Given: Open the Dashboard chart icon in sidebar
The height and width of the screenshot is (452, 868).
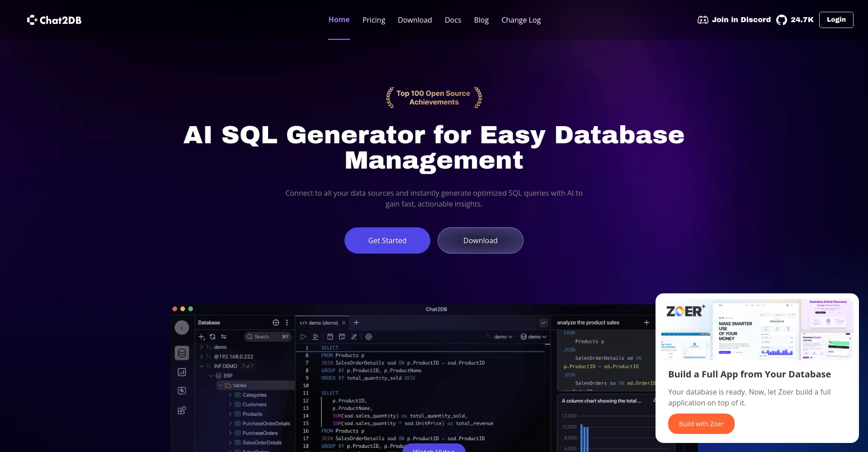Looking at the screenshot, I should (182, 372).
